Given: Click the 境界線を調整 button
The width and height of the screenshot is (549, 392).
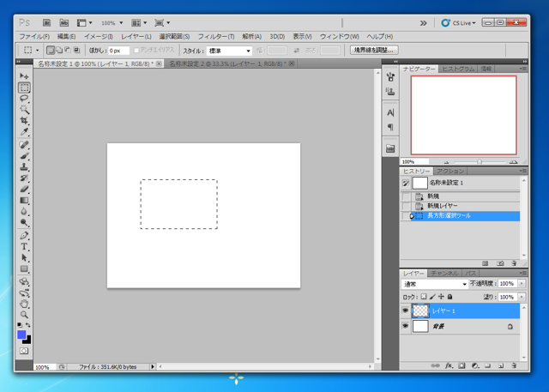Looking at the screenshot, I should [374, 51].
